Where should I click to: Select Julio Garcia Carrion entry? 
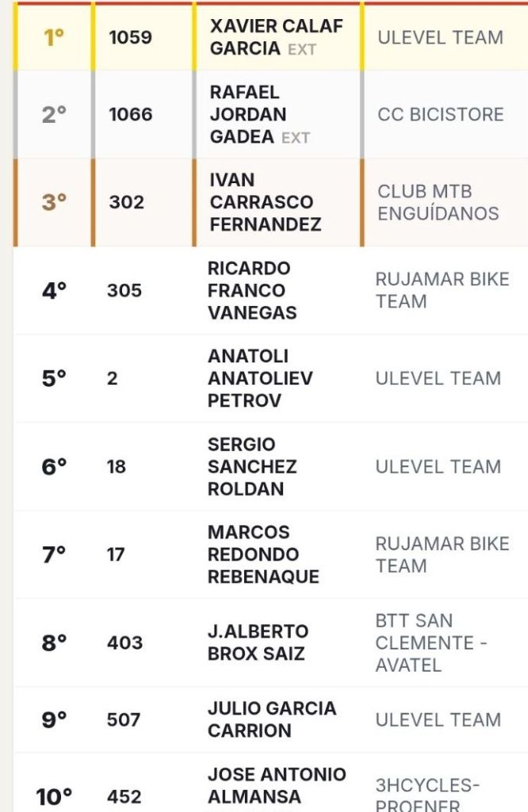(x=271, y=719)
